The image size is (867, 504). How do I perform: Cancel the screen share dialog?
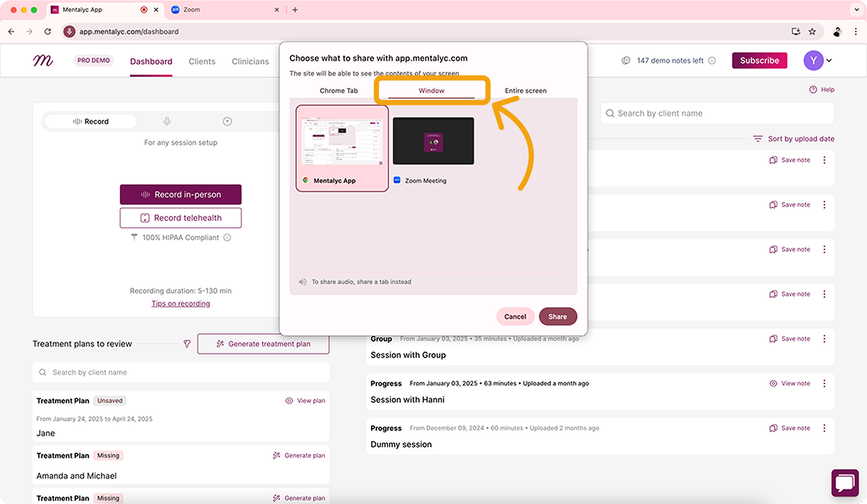tap(515, 317)
